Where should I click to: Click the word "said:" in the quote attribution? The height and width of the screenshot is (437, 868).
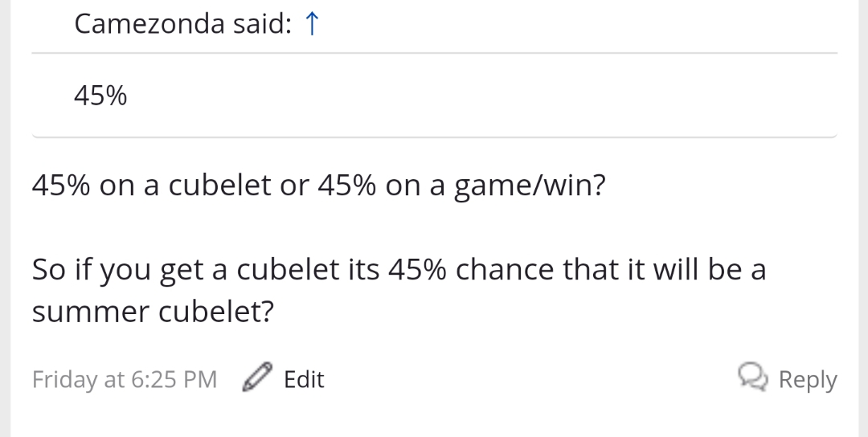click(262, 24)
